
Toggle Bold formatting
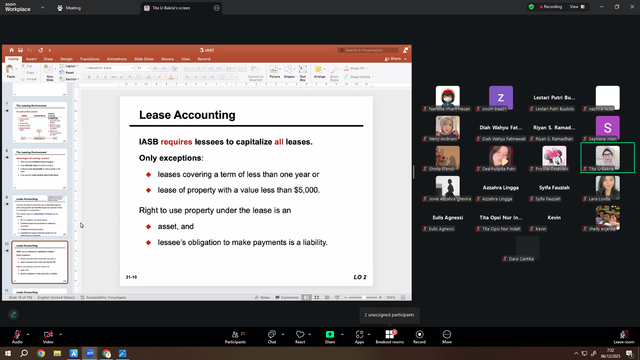pyautogui.click(x=89, y=77)
